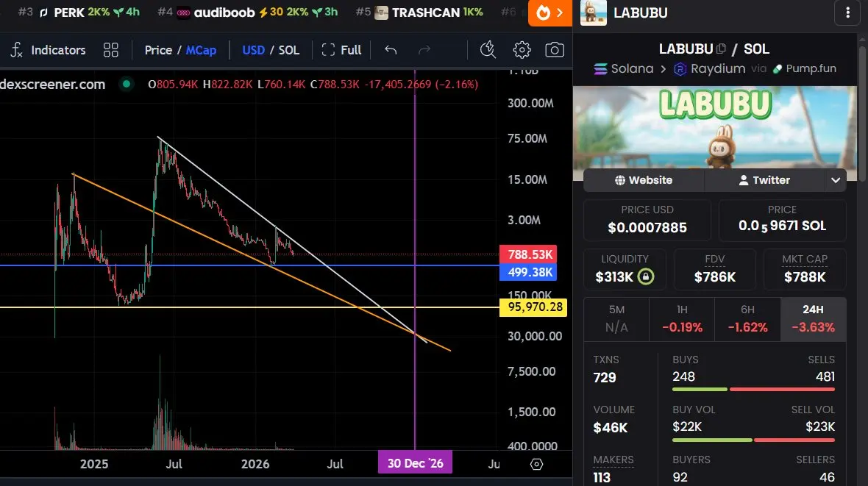Click the SELL VOL $23K value

click(820, 426)
